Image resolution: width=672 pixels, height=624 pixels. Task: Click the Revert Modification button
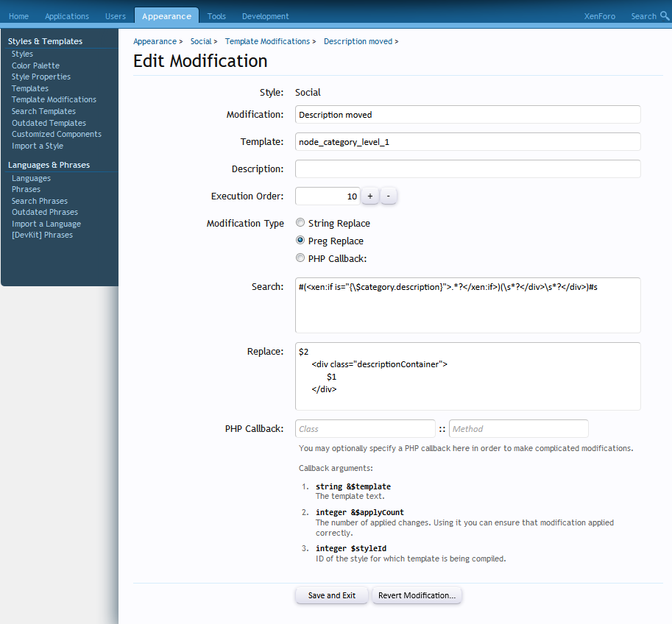(x=417, y=595)
